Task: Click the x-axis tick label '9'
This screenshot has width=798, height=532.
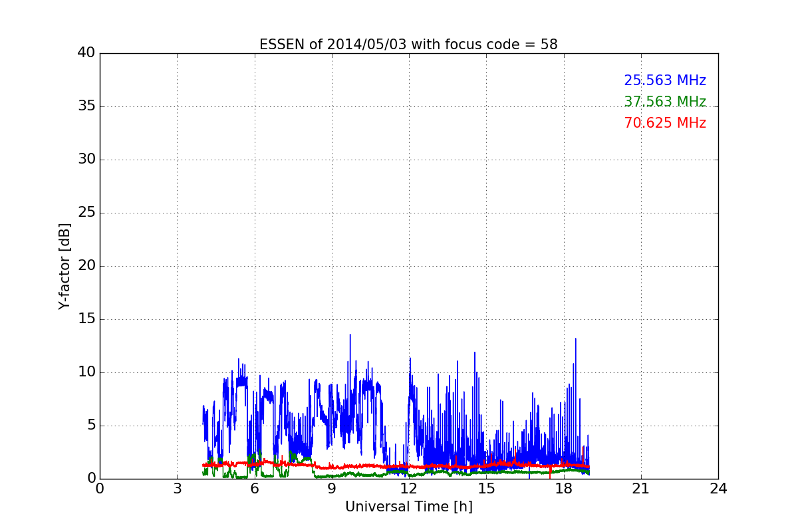Action: coord(332,489)
